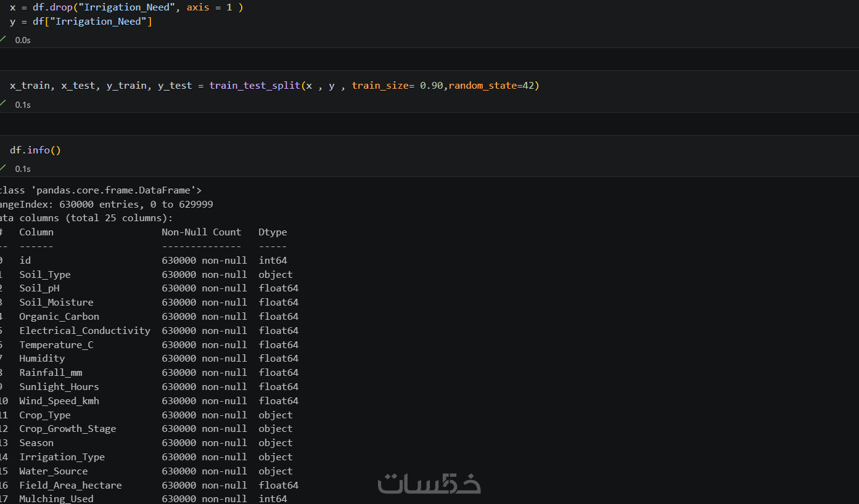Screen dimensions: 859x504
Task: Click the success checkmark beside 0.0s
Action: pos(2,39)
